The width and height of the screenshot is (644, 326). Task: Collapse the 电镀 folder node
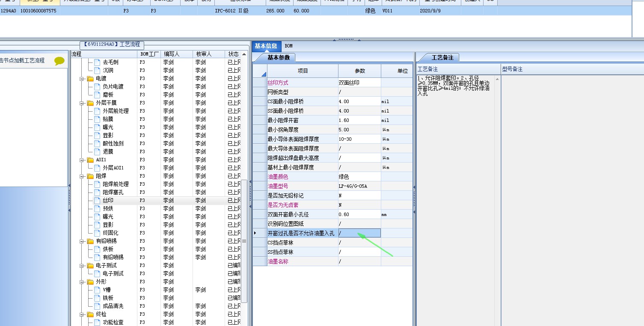click(82, 79)
